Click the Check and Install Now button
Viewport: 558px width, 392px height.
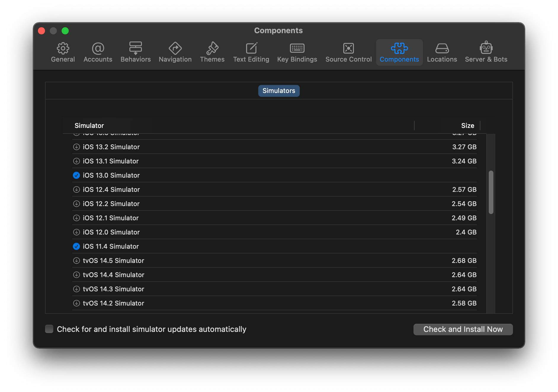(463, 329)
